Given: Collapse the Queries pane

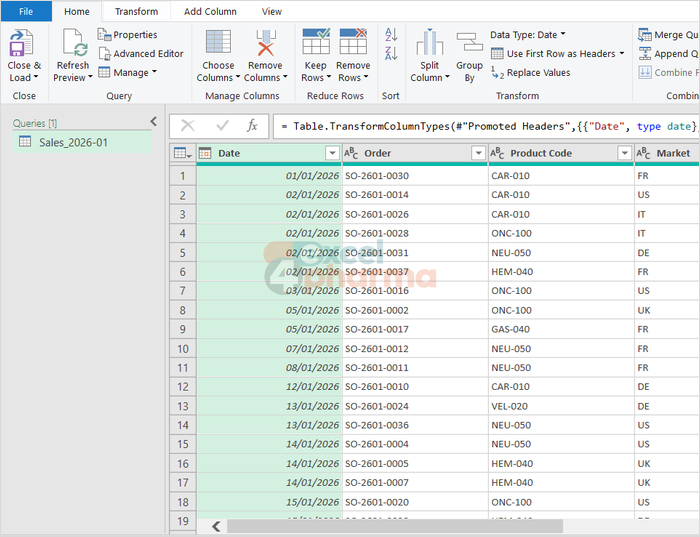Looking at the screenshot, I should (154, 121).
